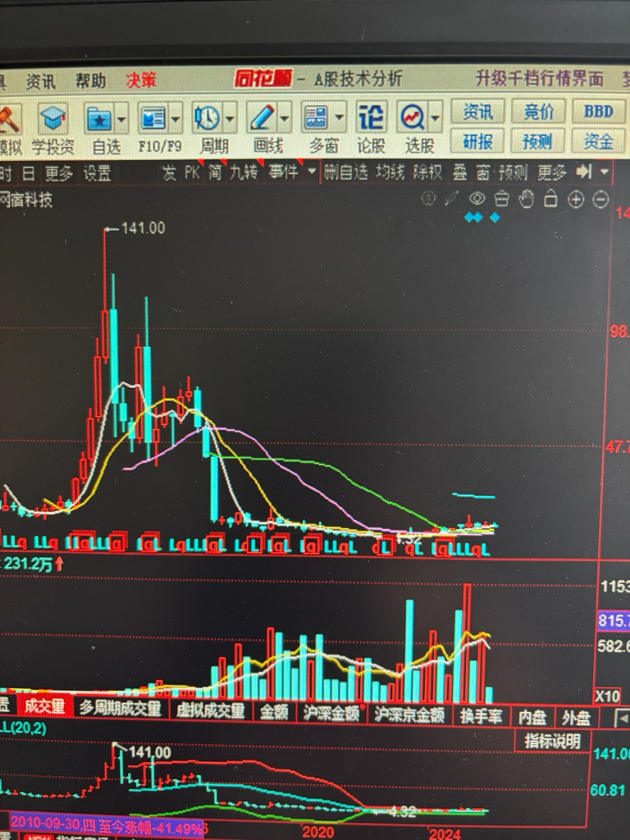Screen dimensions: 630x840
Task: Select the 画线 pencil drawing tool
Action: [262, 116]
